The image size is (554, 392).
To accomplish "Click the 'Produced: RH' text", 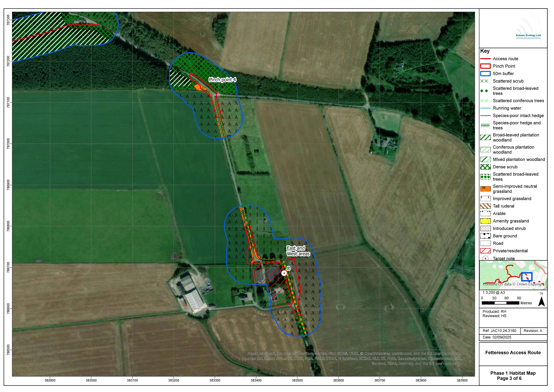I will 494,312.
